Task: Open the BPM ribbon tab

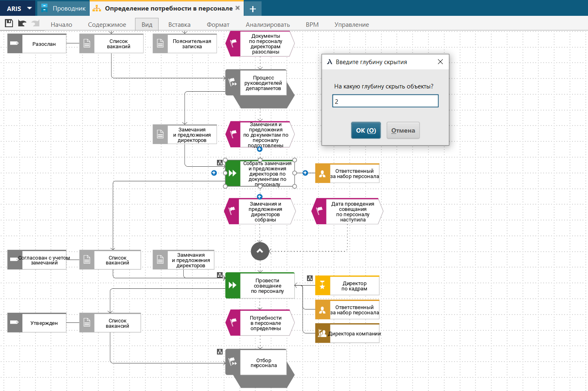Action: [x=312, y=24]
